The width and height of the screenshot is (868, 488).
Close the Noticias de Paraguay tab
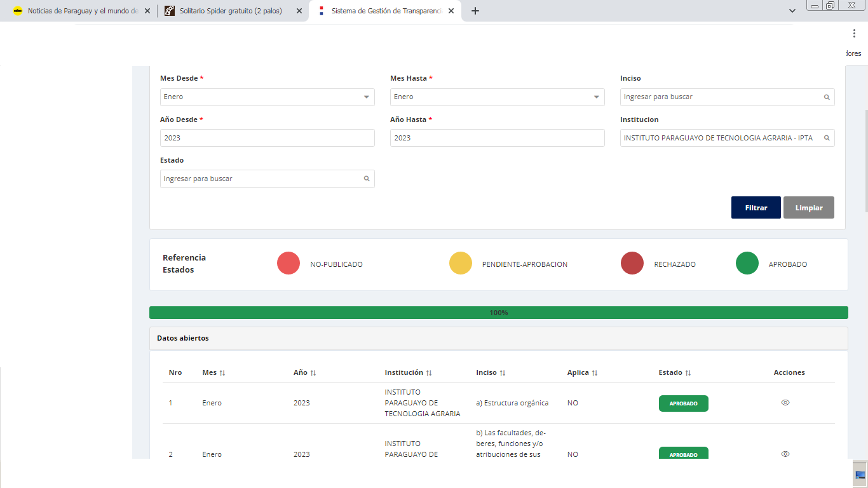pos(147,11)
